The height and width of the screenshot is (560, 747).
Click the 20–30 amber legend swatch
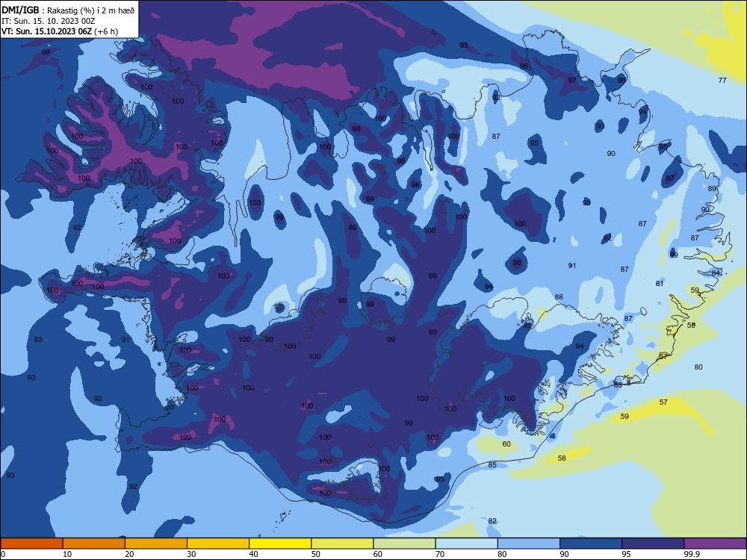[156, 544]
